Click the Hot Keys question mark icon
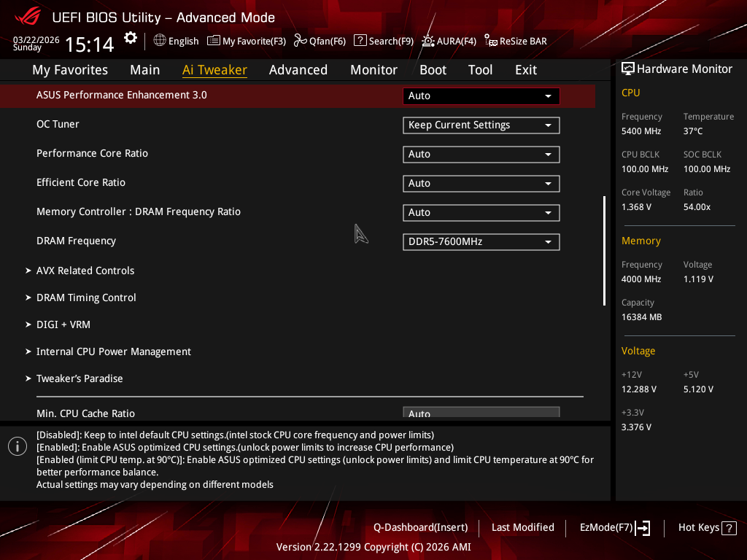Image resolution: width=747 pixels, height=560 pixels. [729, 528]
